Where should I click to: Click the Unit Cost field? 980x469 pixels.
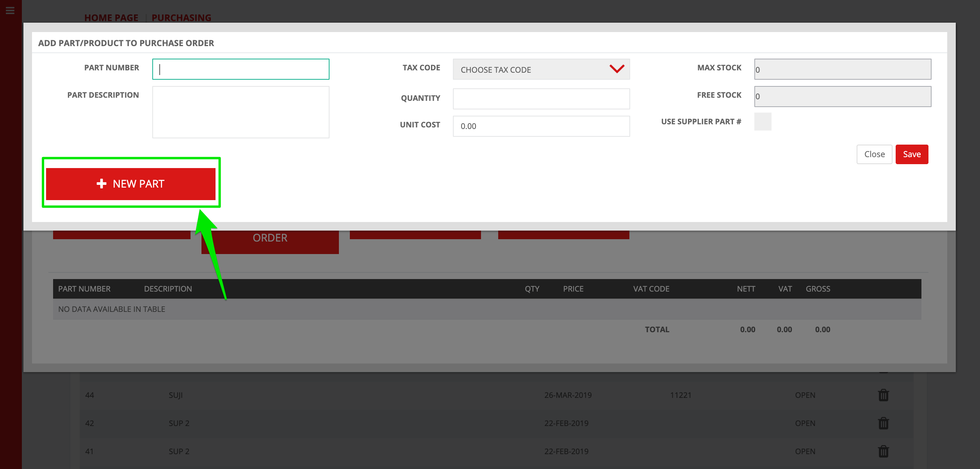click(x=541, y=126)
